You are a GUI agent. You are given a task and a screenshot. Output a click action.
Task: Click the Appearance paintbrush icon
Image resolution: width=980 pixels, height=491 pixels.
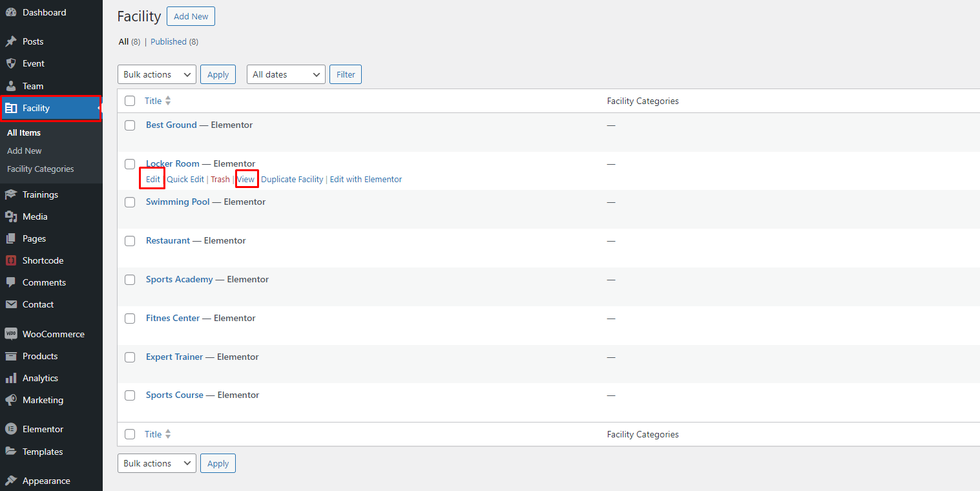[11, 481]
